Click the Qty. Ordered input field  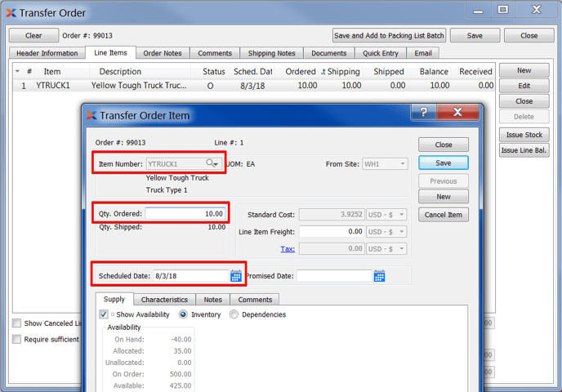coord(185,214)
